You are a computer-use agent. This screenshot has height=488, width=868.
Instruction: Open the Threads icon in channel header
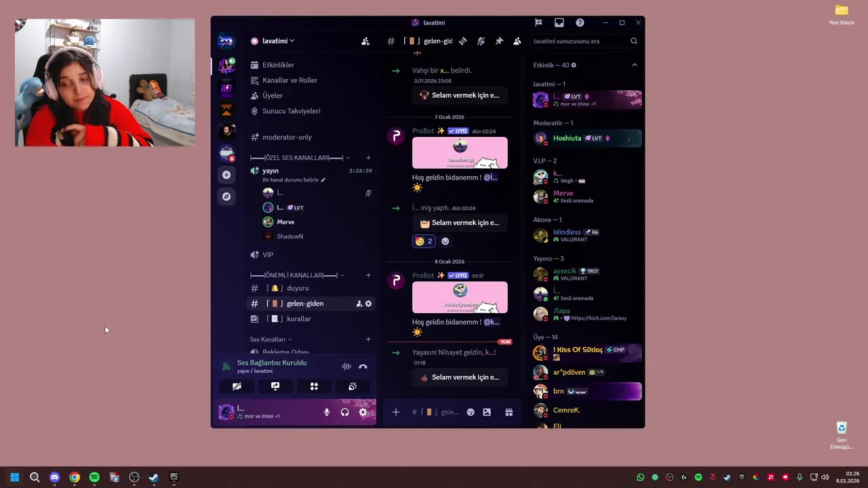click(x=462, y=41)
